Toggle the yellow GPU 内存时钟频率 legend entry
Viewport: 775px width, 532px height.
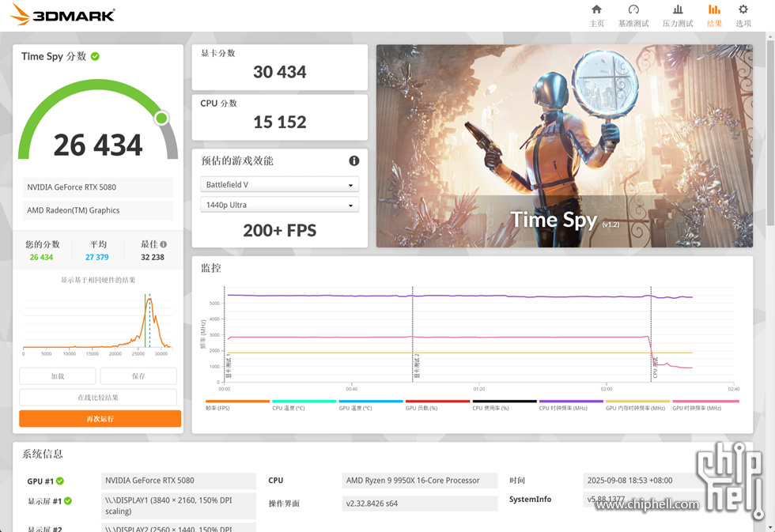(637, 405)
